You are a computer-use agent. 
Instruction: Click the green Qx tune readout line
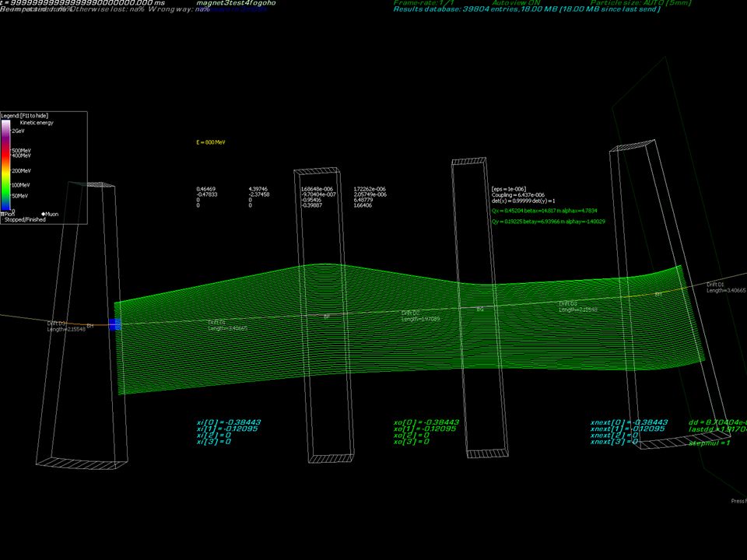(545, 211)
